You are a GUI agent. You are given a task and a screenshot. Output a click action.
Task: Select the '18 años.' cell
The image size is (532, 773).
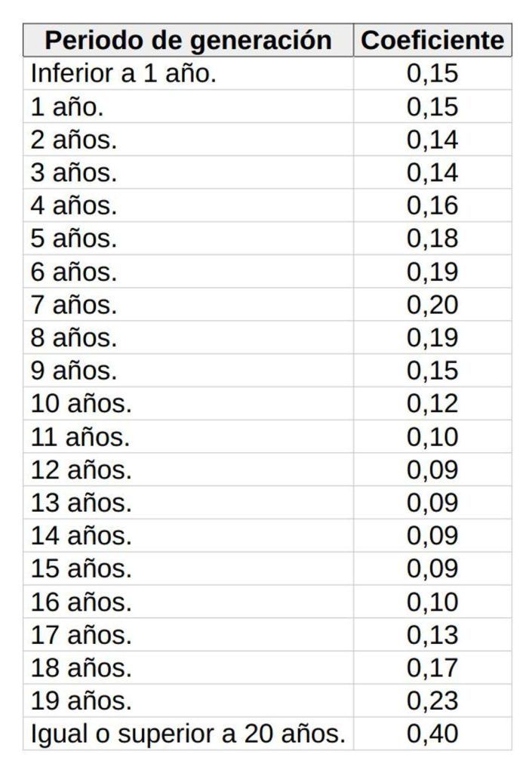188,667
